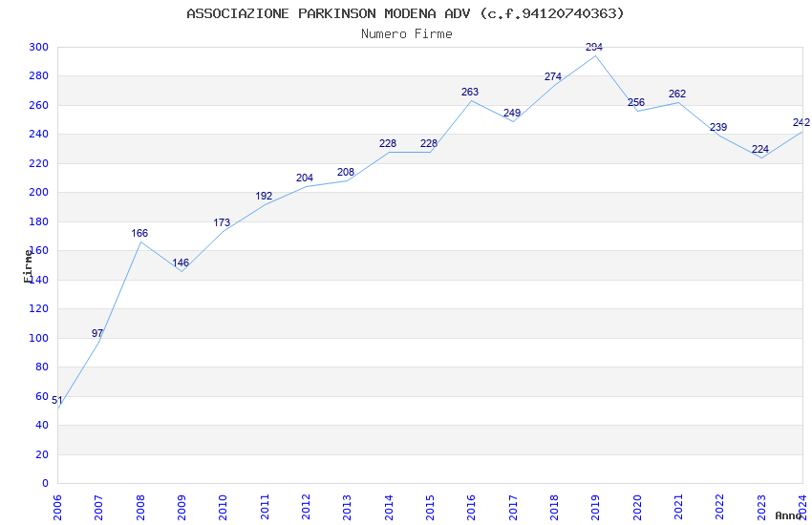Click the data label 263
Image resolution: width=812 pixels, height=525 pixels.
tap(470, 92)
